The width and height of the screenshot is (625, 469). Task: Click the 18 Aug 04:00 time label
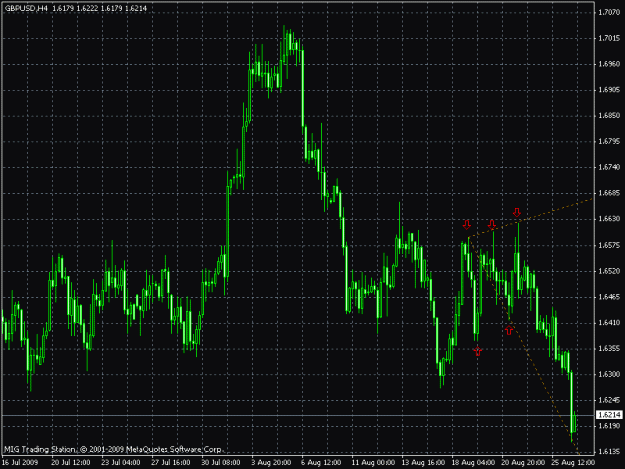coord(473,462)
